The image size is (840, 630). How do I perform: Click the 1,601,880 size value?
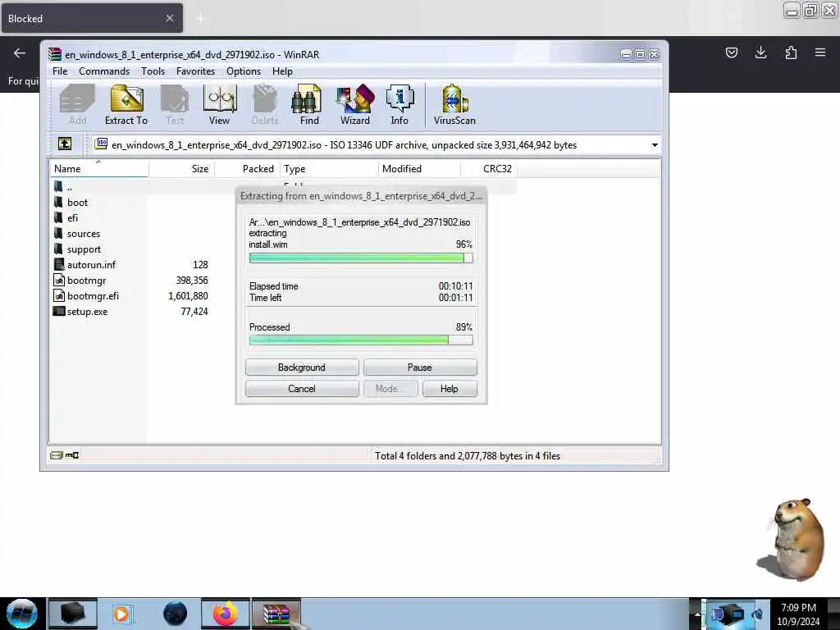point(188,295)
